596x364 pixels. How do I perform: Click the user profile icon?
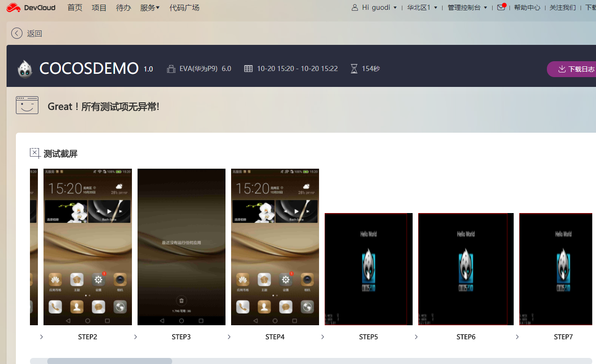point(355,7)
